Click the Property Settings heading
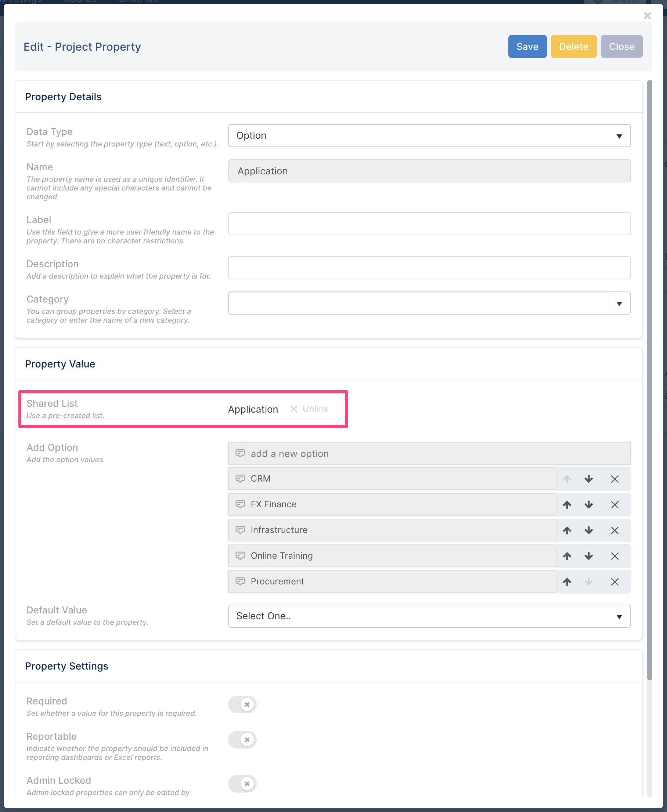The image size is (667, 812). pos(66,666)
